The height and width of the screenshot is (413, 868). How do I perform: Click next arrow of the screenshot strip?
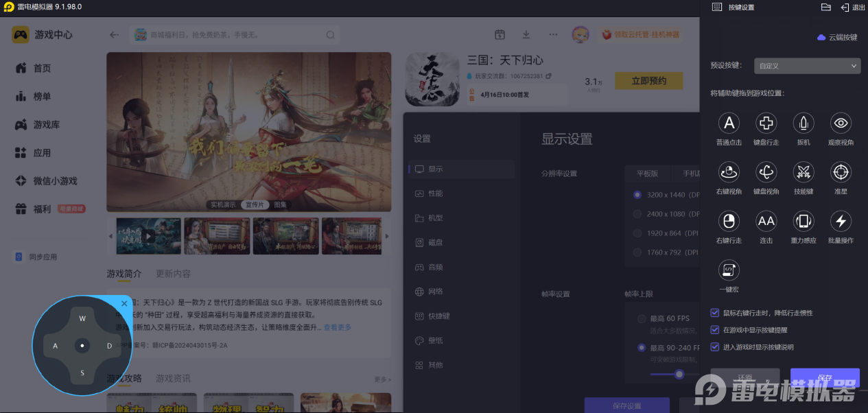pos(386,236)
